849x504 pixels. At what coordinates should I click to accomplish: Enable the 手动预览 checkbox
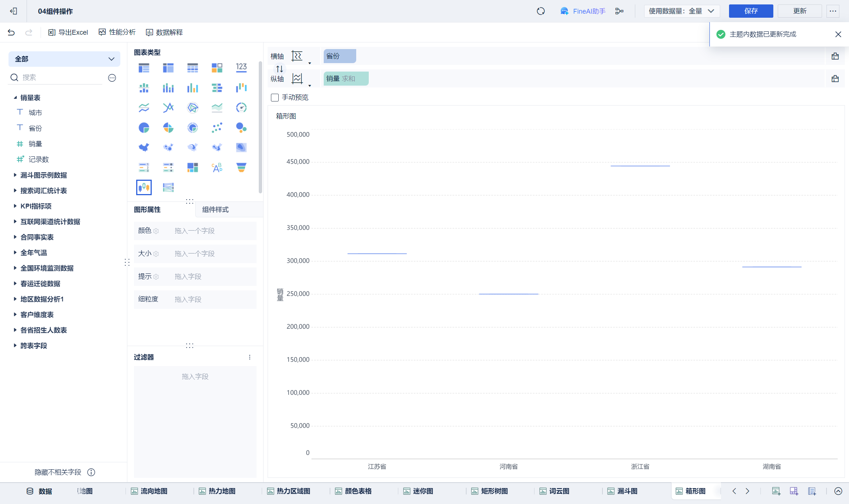coord(275,97)
